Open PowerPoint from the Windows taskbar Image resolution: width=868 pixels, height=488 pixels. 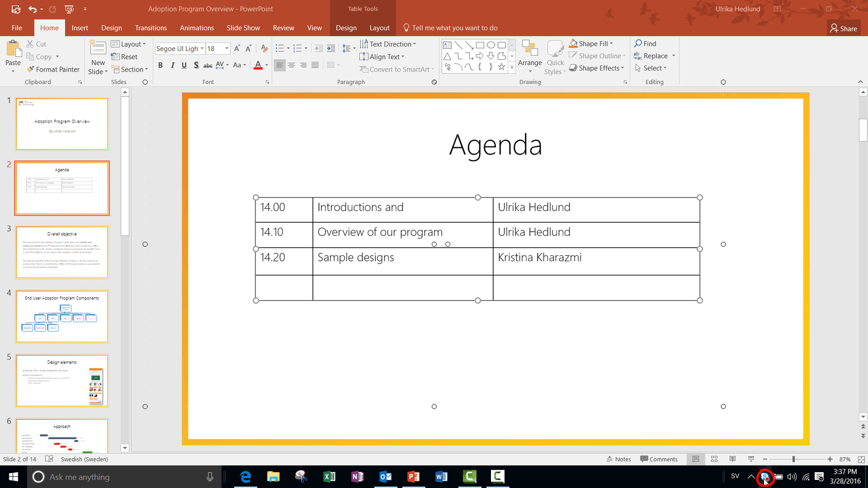click(x=413, y=477)
